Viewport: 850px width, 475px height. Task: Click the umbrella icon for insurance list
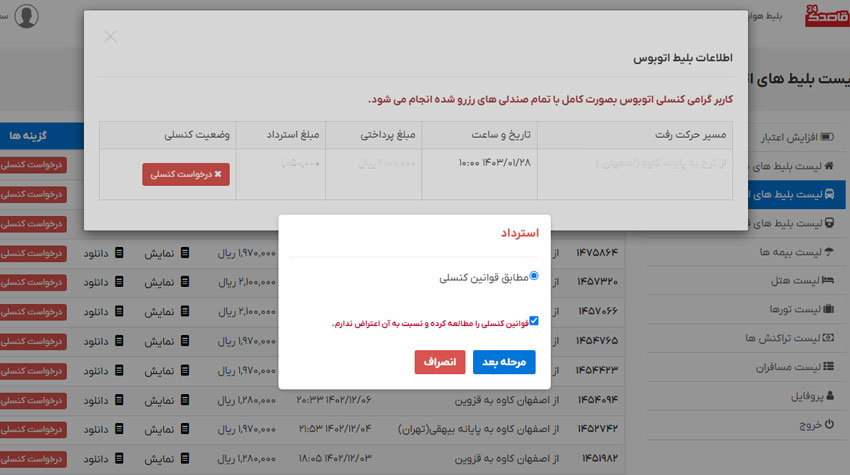click(829, 252)
